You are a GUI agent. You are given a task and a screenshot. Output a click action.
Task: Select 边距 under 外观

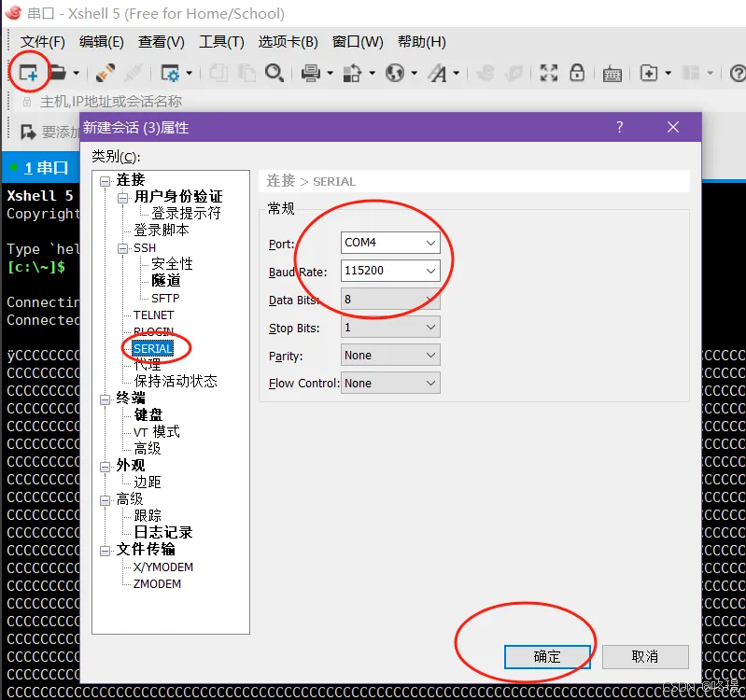147,483
